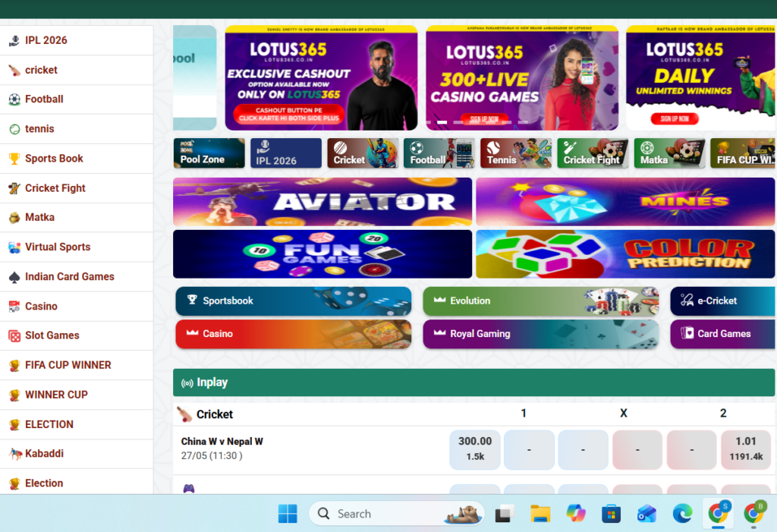This screenshot has height=532, width=777.
Task: Open the Tennis category tile
Action: (516, 153)
